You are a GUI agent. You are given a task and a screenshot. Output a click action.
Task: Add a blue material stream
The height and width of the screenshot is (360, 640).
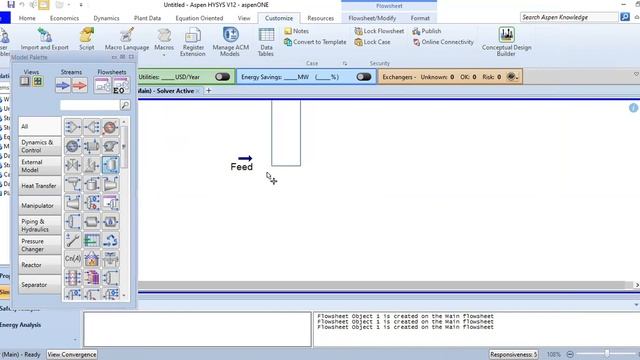[x=63, y=85]
